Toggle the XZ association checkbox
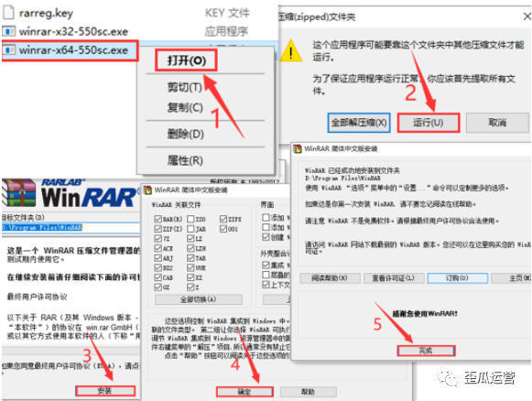The image size is (532, 401). coord(190,277)
